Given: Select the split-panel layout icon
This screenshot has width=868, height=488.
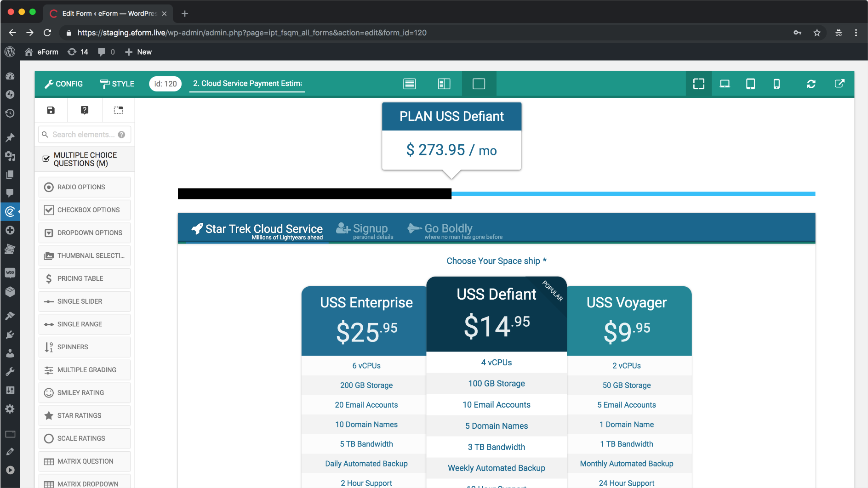Looking at the screenshot, I should [444, 84].
